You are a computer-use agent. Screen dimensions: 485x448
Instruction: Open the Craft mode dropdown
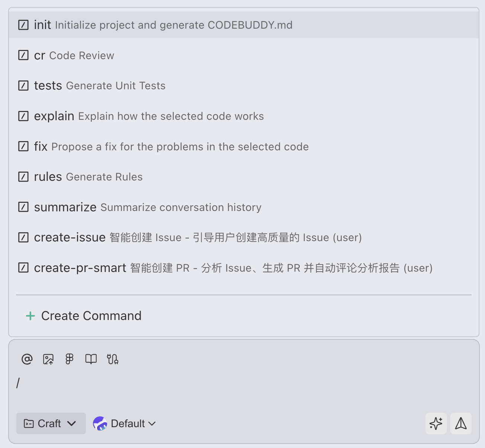tap(51, 423)
